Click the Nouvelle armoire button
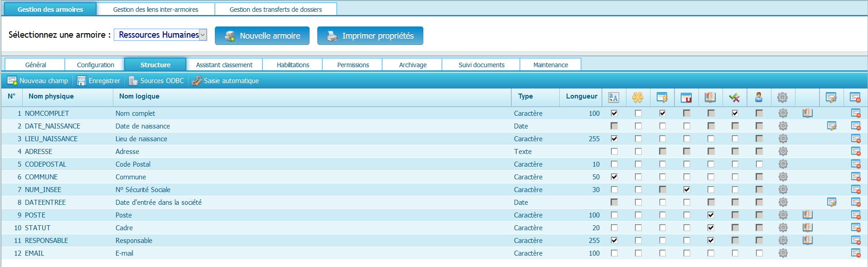Image resolution: width=868 pixels, height=267 pixels. [x=262, y=36]
